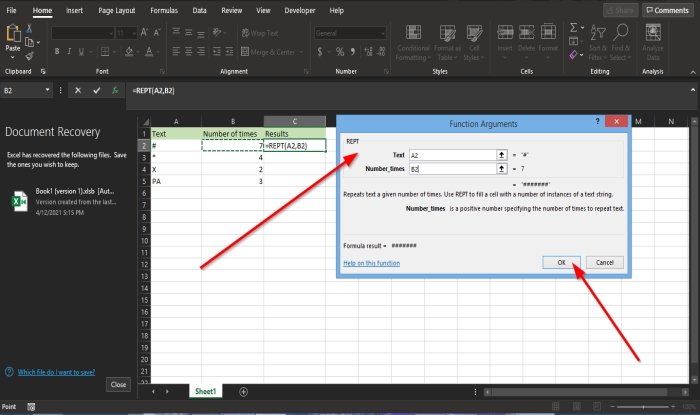The width and height of the screenshot is (700, 415).
Task: Click the Number_times input field
Action: (452, 169)
